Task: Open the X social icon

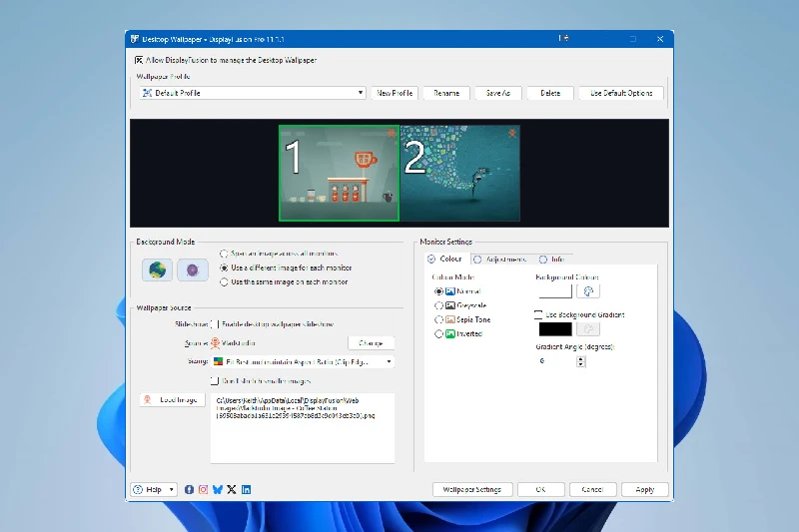Action: (x=232, y=489)
